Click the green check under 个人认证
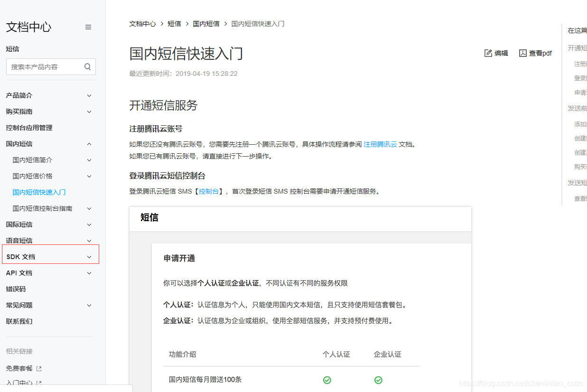 [x=327, y=380]
